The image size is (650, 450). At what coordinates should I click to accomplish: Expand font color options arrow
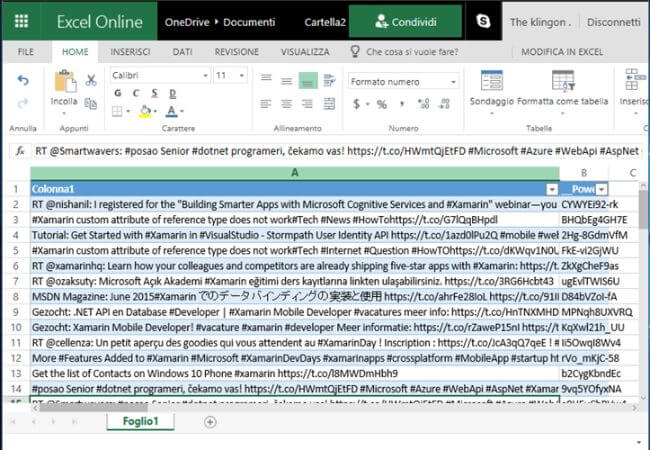pos(182,111)
